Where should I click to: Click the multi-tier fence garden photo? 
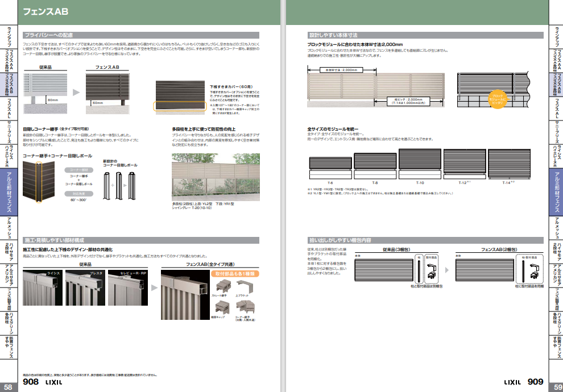(x=216, y=177)
